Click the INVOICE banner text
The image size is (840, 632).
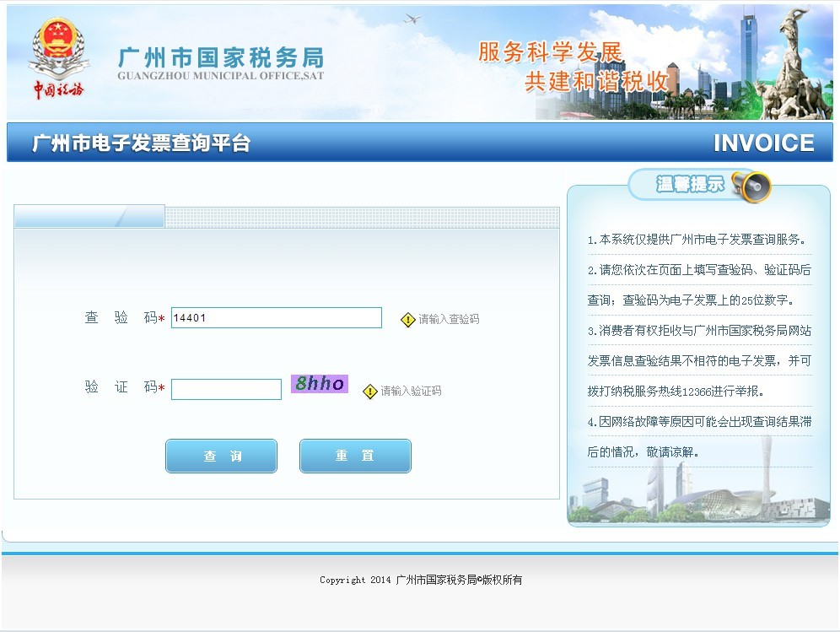(764, 143)
